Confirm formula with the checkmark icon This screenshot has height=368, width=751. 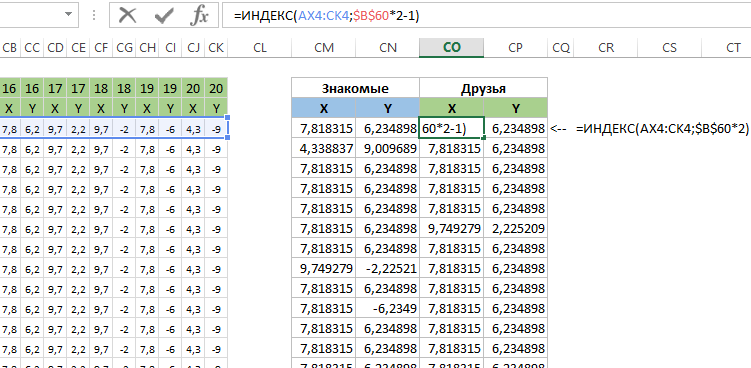[x=164, y=16]
